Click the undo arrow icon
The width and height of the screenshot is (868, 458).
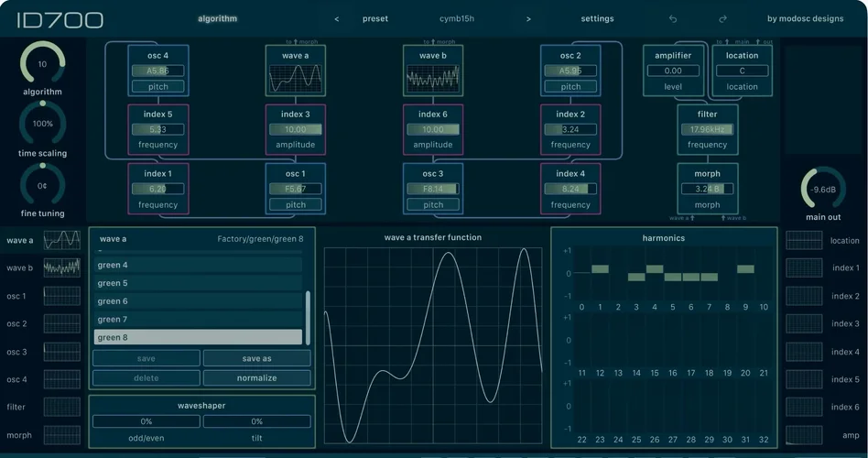(674, 18)
